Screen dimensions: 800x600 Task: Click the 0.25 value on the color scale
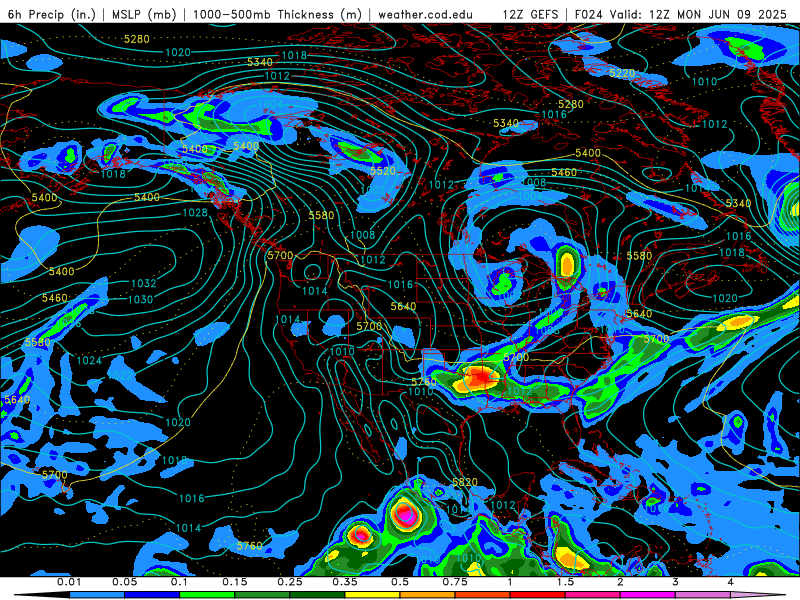click(x=290, y=582)
